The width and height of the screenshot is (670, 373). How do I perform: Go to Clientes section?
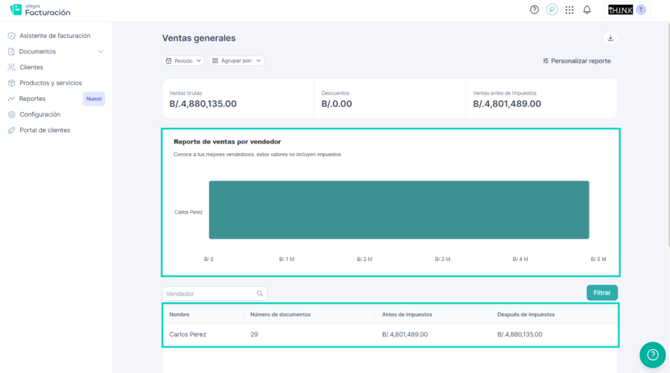(x=31, y=68)
